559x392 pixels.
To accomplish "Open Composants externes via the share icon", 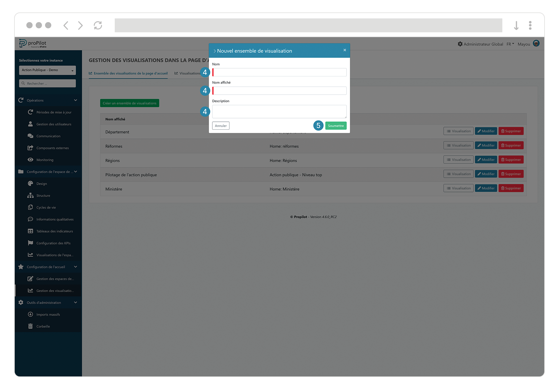I will pyautogui.click(x=31, y=148).
